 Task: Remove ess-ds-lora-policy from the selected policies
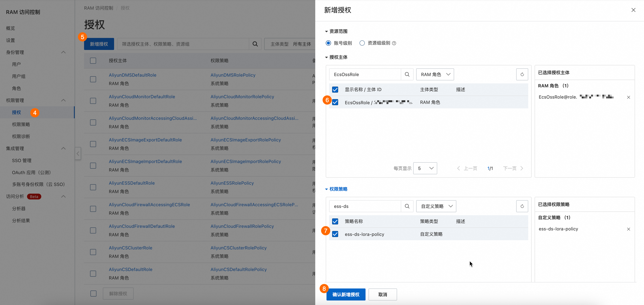click(628, 229)
